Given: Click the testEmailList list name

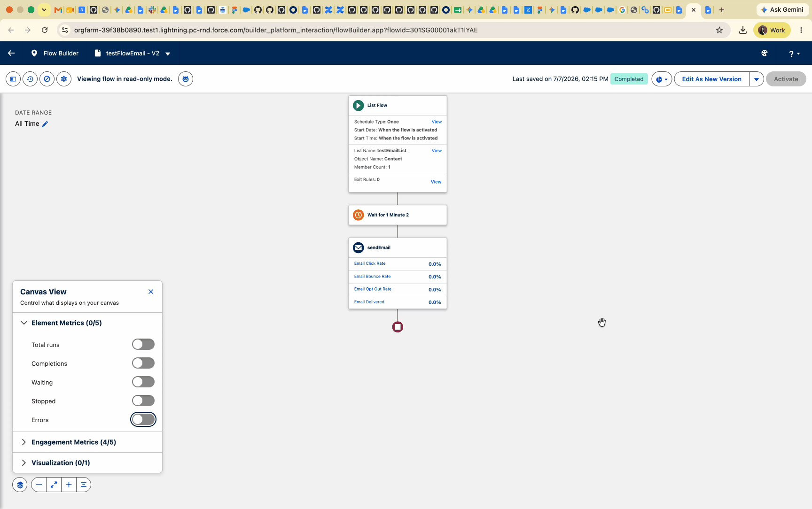Looking at the screenshot, I should [x=392, y=151].
